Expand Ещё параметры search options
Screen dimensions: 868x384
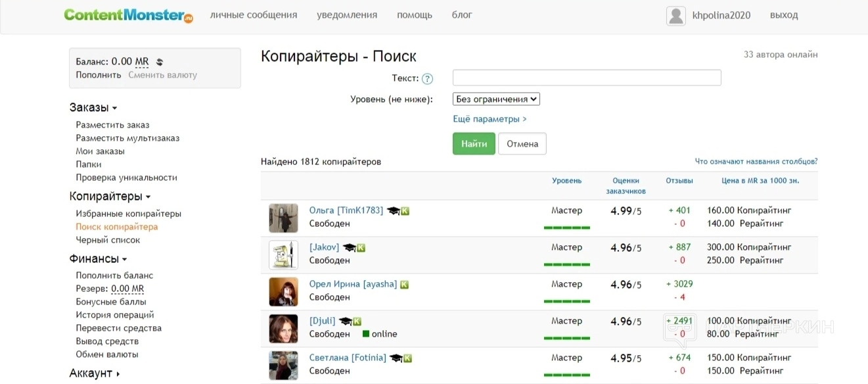coord(490,119)
